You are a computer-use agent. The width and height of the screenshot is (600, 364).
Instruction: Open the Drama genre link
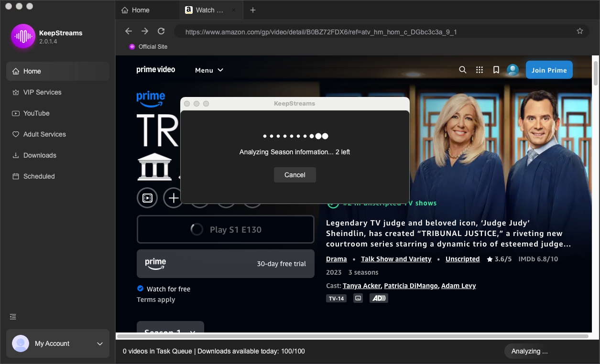pos(337,259)
